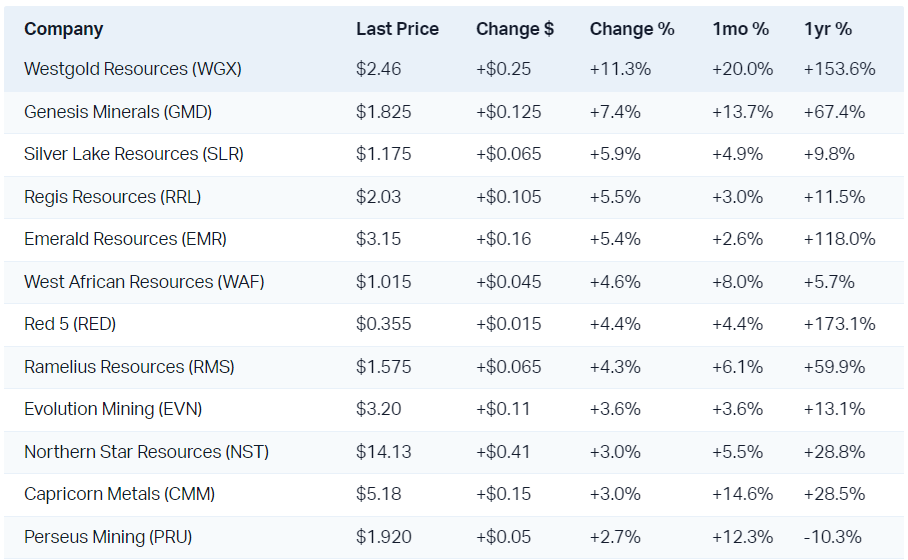Open West African Resources (WAF) link

click(147, 282)
